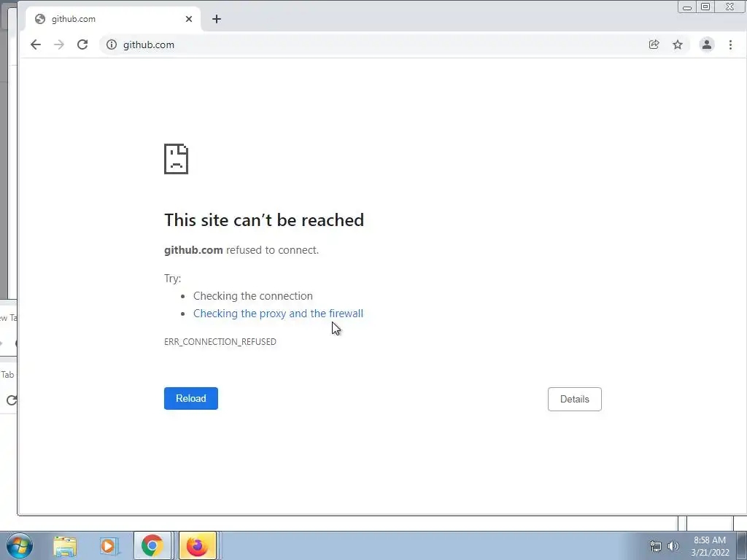Viewport: 747px width, 560px height.
Task: Open the Chrome three-dot menu
Action: pos(730,44)
